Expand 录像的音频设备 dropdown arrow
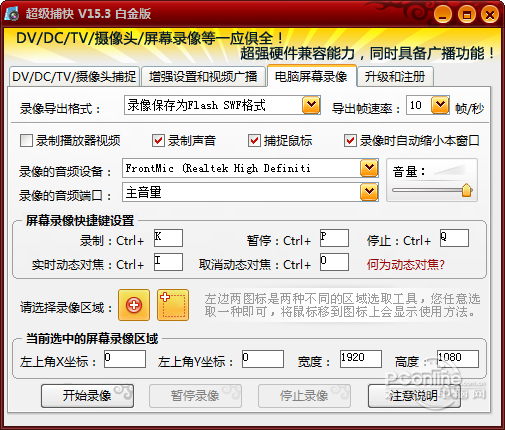Image resolution: width=505 pixels, height=430 pixels. 369,168
